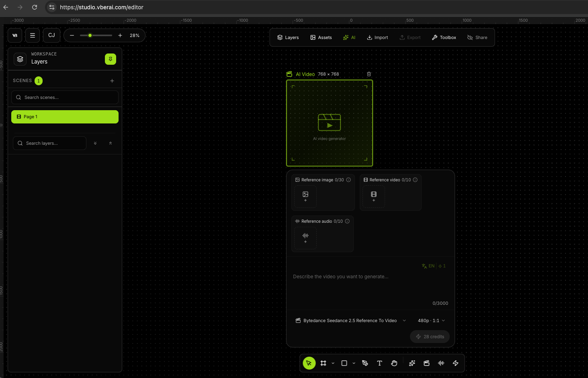The image size is (588, 378).
Task: Open the CJ user account button
Action: (x=51, y=35)
